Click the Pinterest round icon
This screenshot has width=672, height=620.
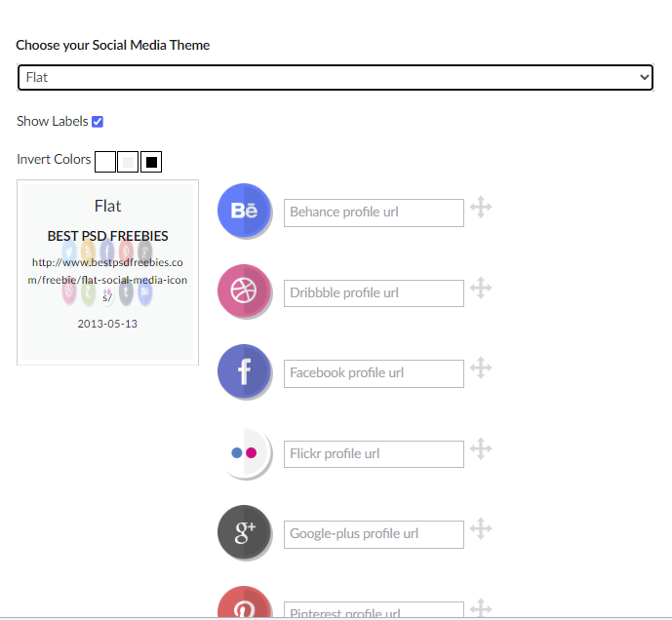tap(244, 602)
